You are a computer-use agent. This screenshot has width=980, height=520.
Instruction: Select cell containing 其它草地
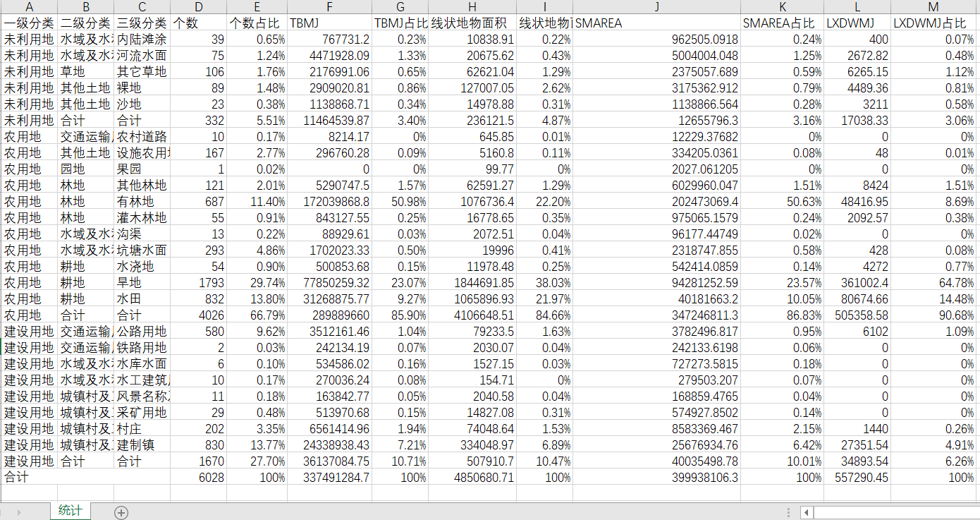tap(142, 72)
